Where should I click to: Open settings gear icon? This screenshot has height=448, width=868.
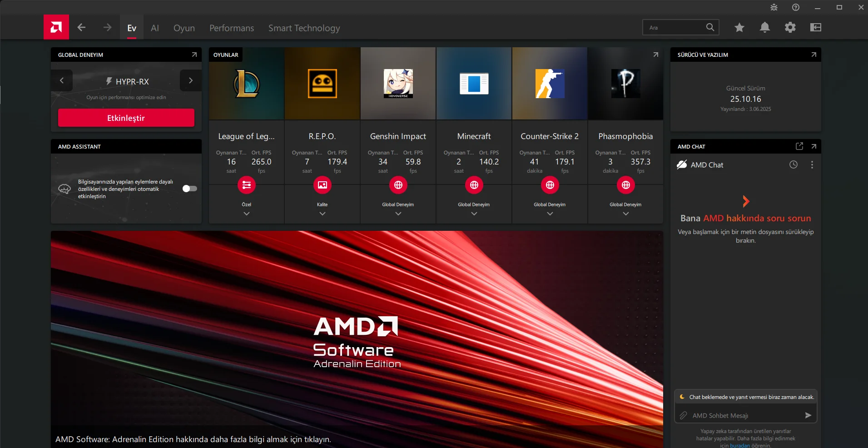(790, 28)
